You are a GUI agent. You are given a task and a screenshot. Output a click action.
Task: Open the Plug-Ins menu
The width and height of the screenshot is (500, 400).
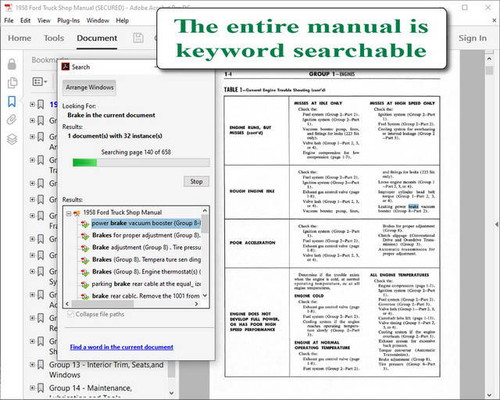[x=68, y=21]
